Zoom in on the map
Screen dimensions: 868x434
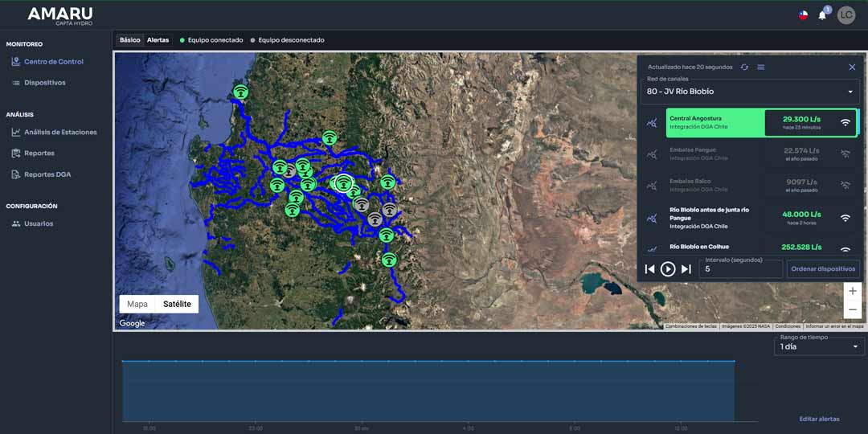(852, 291)
